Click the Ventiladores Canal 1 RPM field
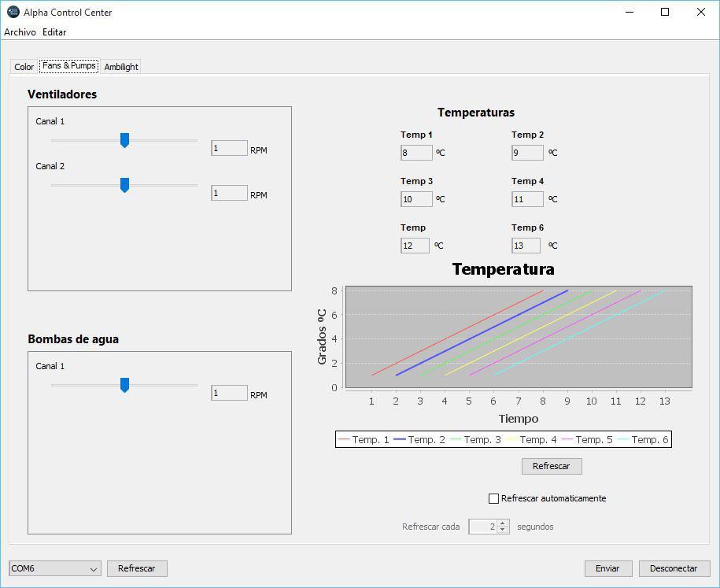Viewport: 720px width, 588px height. click(x=229, y=148)
